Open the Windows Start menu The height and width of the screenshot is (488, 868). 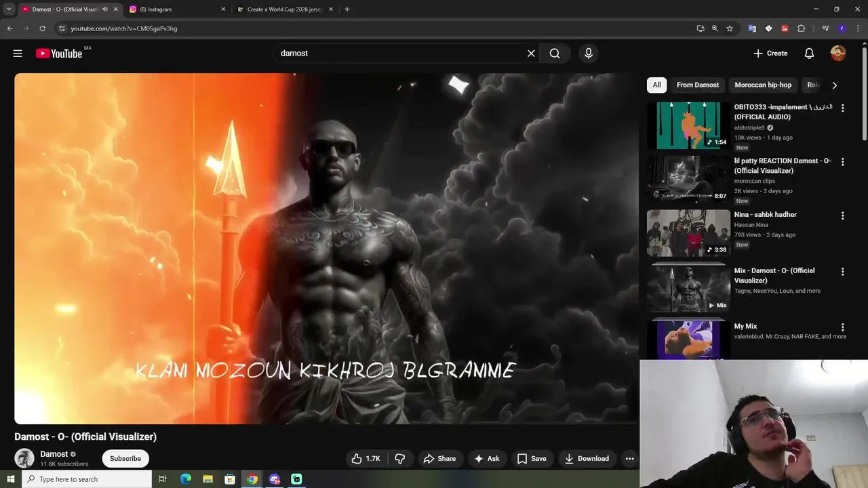10,479
